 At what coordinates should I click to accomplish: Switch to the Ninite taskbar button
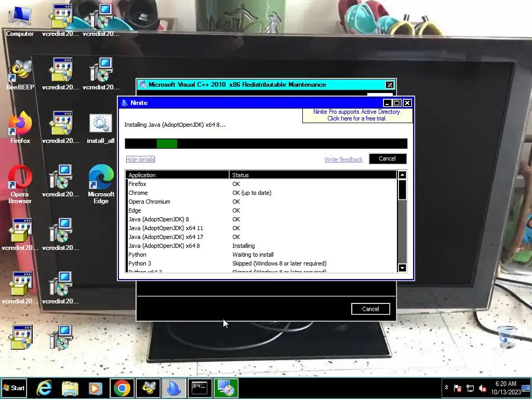(x=174, y=388)
